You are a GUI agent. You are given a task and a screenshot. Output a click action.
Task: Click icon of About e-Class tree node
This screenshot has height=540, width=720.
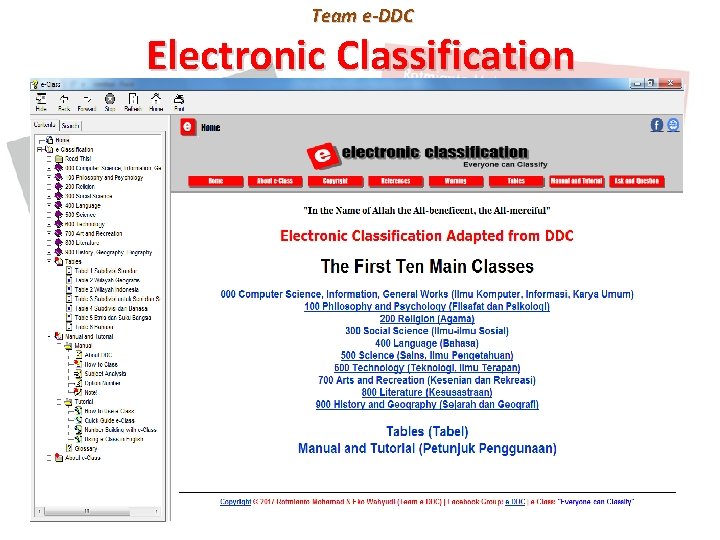59,457
